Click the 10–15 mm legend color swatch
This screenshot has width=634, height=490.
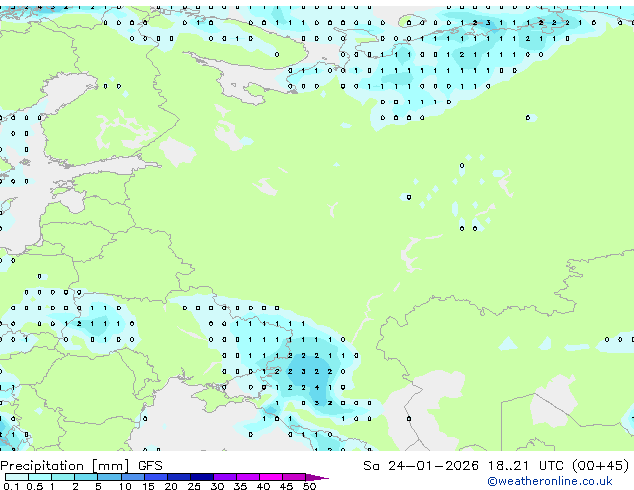133,477
